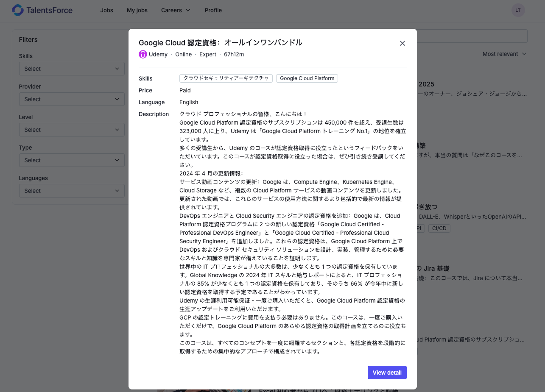Open the Jobs page
Image resolution: width=545 pixels, height=392 pixels.
(107, 10)
